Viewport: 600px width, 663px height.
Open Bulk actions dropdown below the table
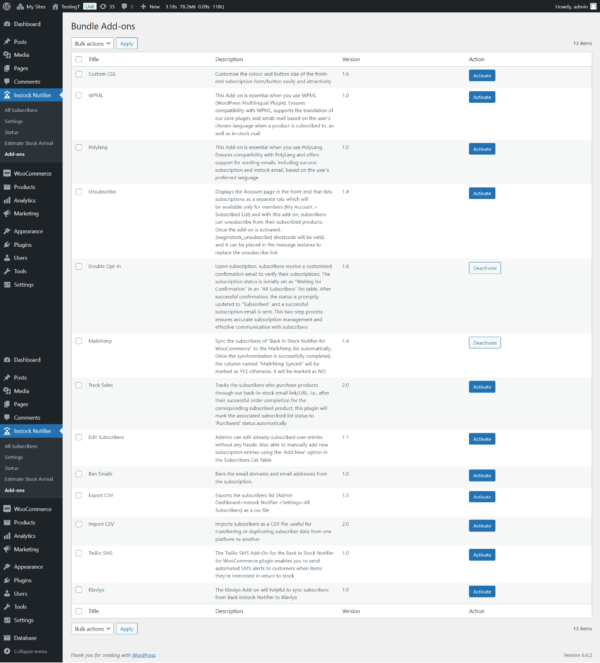point(92,629)
